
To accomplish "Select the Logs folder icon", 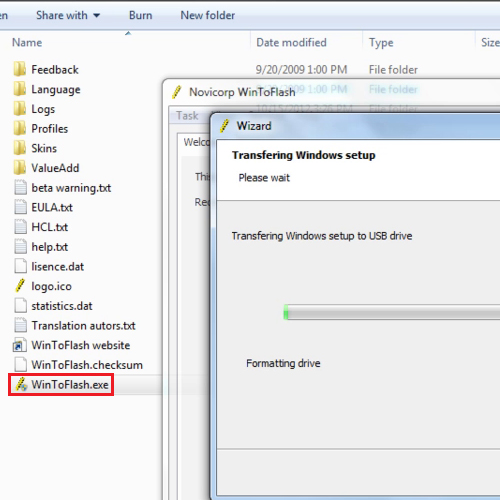I will pos(20,108).
